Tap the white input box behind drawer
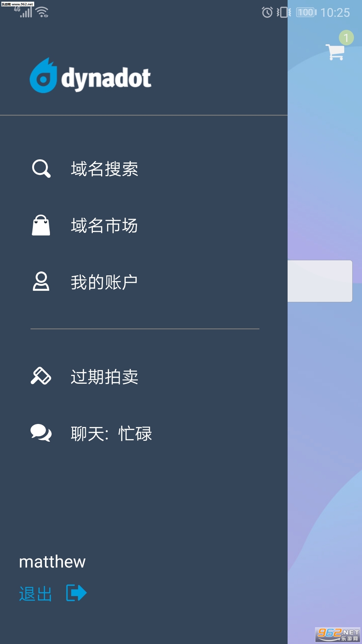 tap(320, 281)
